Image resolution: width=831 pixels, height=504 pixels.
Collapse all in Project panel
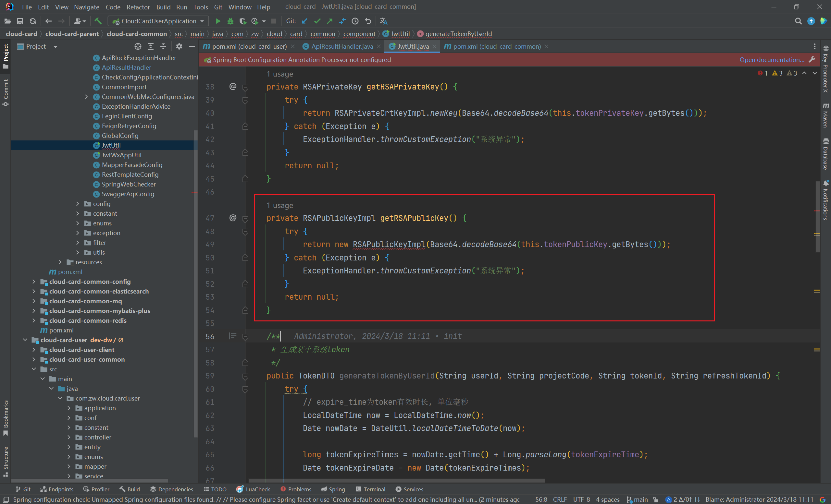163,46
